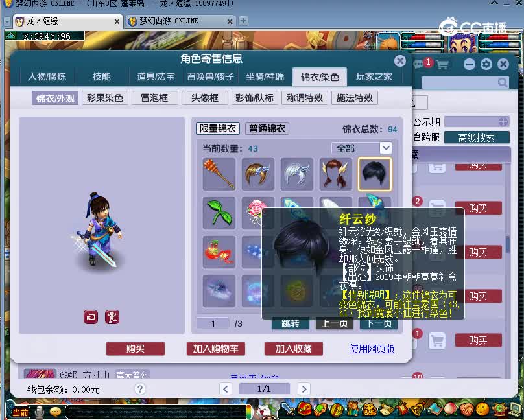
Task: Select the silver-white hair costume item
Action: coord(297,174)
